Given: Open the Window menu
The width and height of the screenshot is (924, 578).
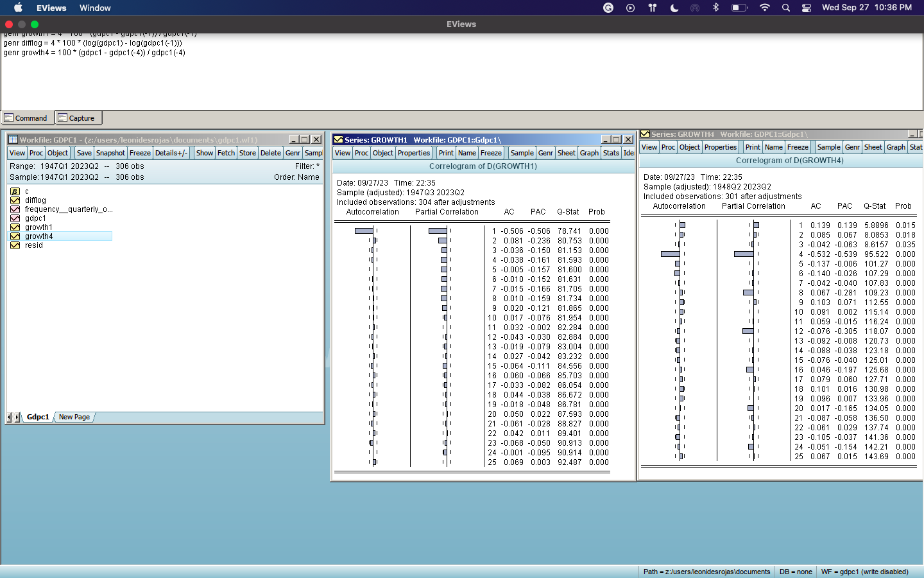Looking at the screenshot, I should point(95,8).
